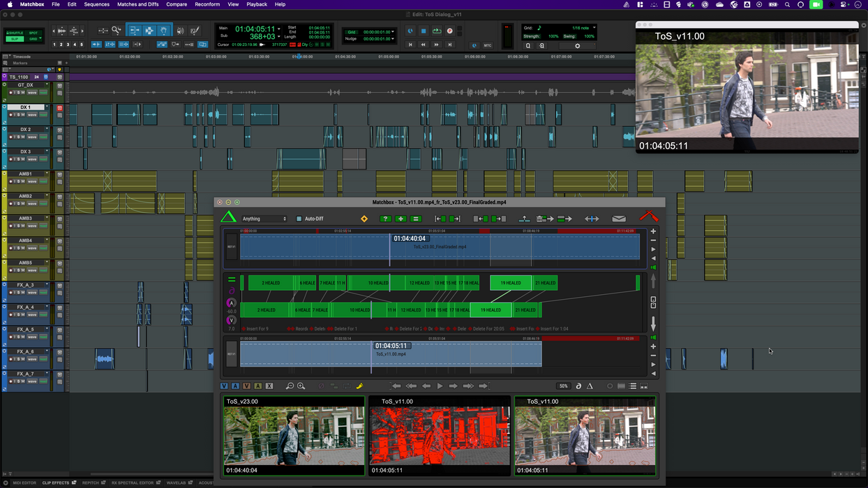Click the yellow brush icon in Matchbox
This screenshot has height=488, width=868.
click(360, 386)
